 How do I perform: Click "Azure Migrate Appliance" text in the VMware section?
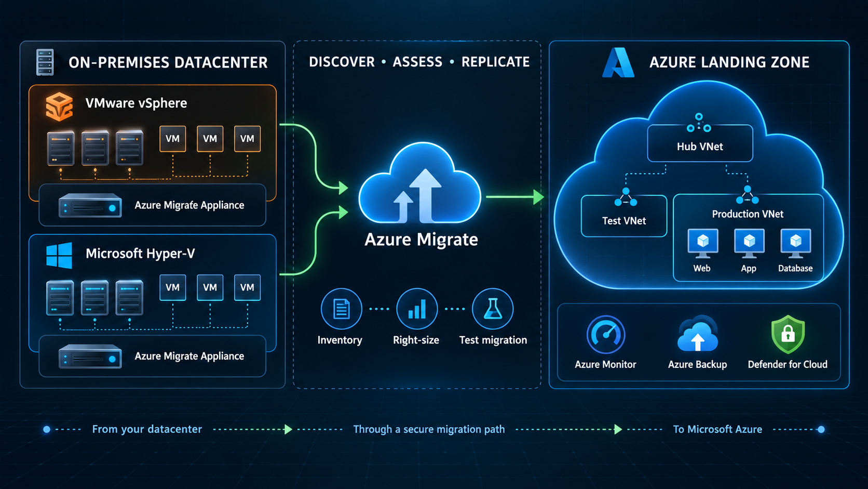(189, 205)
